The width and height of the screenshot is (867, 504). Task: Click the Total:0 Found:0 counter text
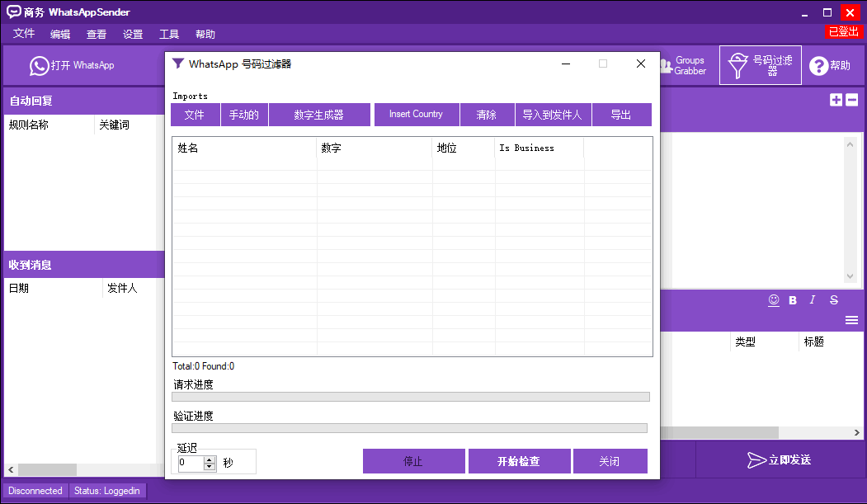tap(204, 366)
